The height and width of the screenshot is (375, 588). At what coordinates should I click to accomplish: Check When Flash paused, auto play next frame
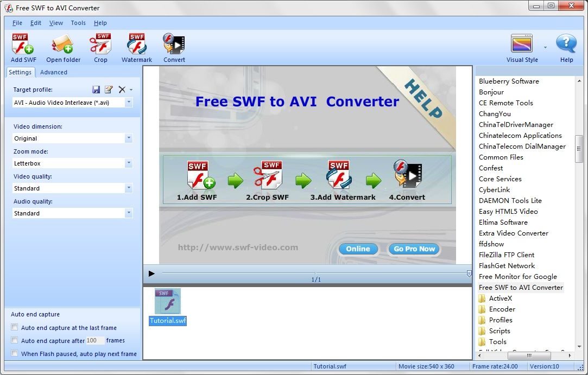click(x=14, y=353)
